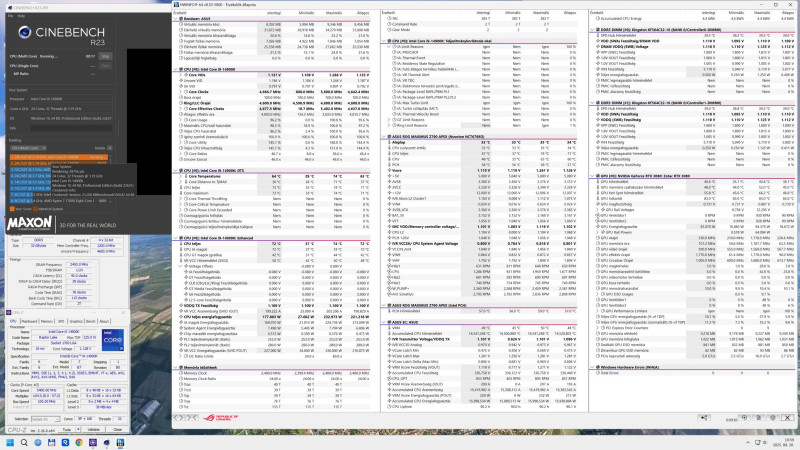Close HWiNFO sensors with the X icon
This screenshot has height=450, width=800.
[x=787, y=417]
